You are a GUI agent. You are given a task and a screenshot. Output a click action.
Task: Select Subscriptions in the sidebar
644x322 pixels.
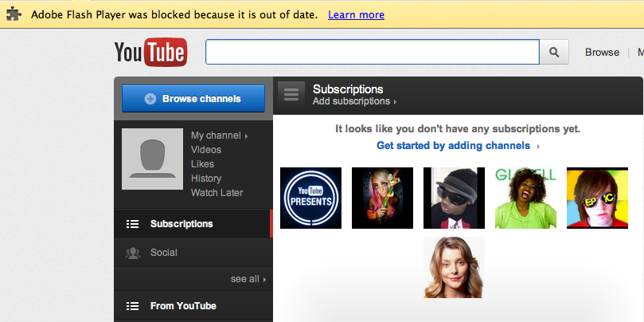(192, 224)
